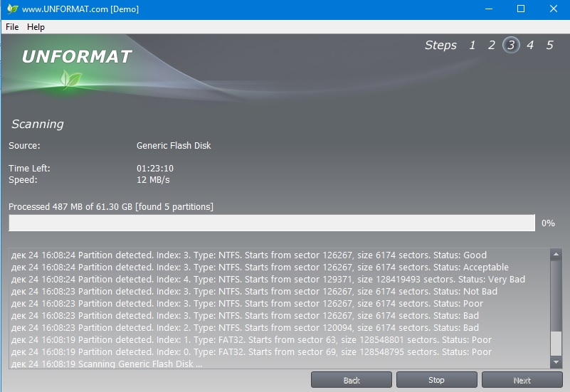Click the Back button
The width and height of the screenshot is (570, 392).
pyautogui.click(x=351, y=380)
